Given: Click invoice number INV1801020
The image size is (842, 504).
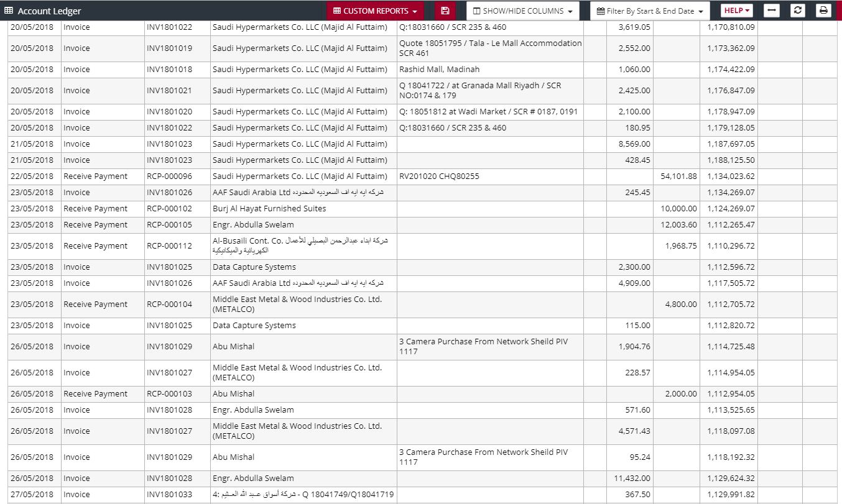Looking at the screenshot, I should click(x=170, y=112).
